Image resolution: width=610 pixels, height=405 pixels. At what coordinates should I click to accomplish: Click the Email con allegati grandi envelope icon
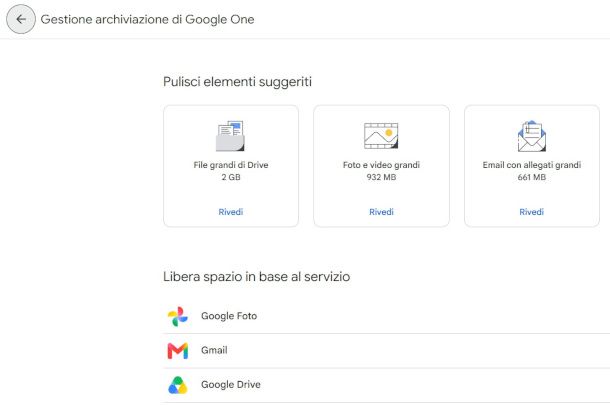coord(531,136)
